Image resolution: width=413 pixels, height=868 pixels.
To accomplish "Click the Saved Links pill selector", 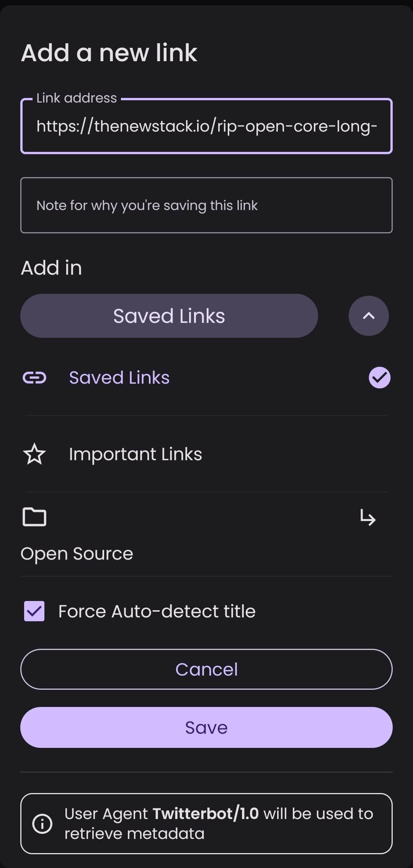I will (x=169, y=316).
